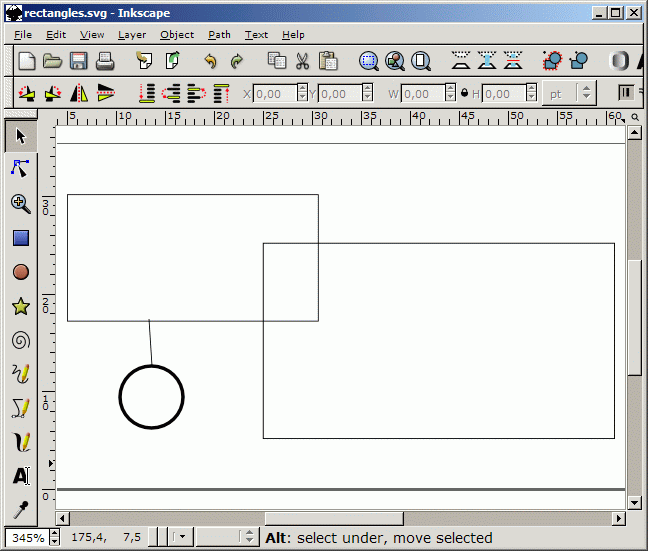Create a new document

(27, 61)
